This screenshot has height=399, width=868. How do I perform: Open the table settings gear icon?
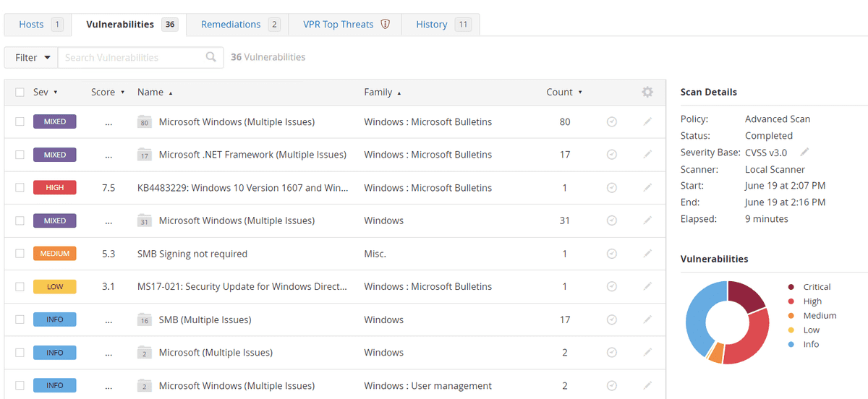pos(647,92)
